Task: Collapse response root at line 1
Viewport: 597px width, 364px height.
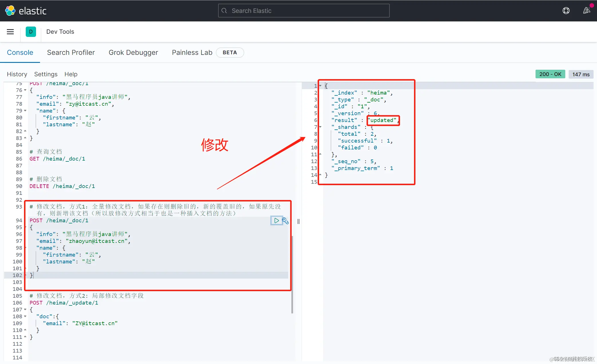Action: pyautogui.click(x=321, y=86)
